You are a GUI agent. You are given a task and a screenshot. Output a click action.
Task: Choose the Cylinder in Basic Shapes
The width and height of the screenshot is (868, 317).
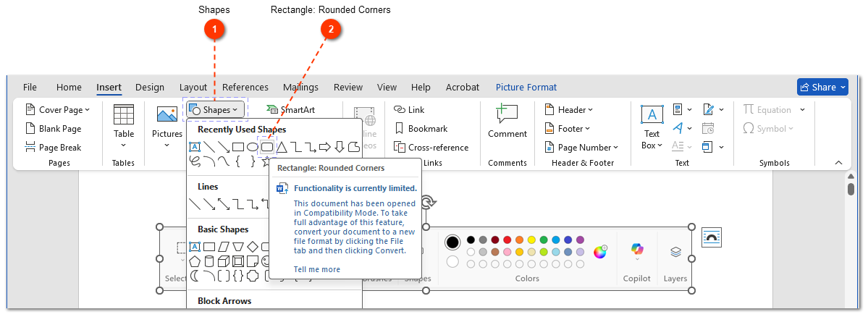[209, 261]
